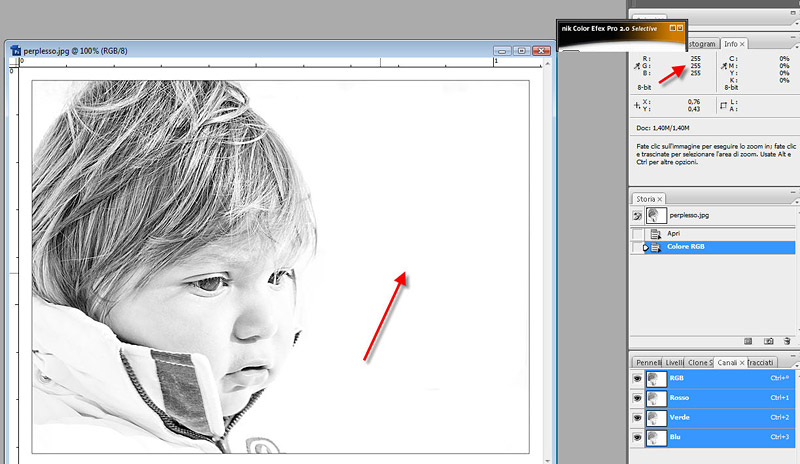Click the eyedropper icon next to RGB readout
Image resolution: width=800 pixels, height=464 pixels.
point(639,65)
